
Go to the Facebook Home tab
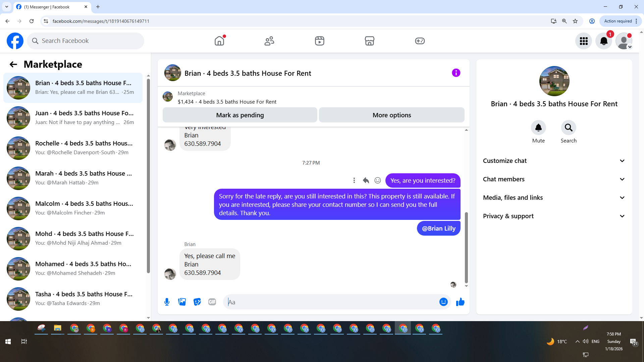[x=219, y=41]
